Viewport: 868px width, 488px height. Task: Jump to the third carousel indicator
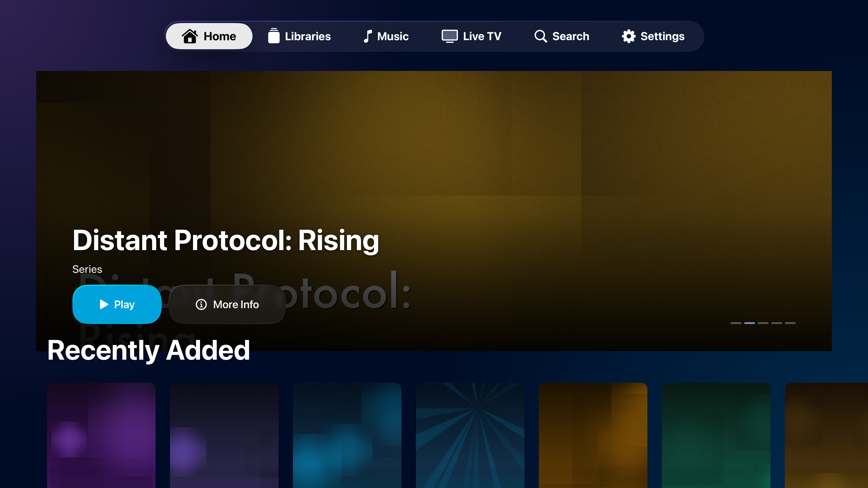point(763,323)
